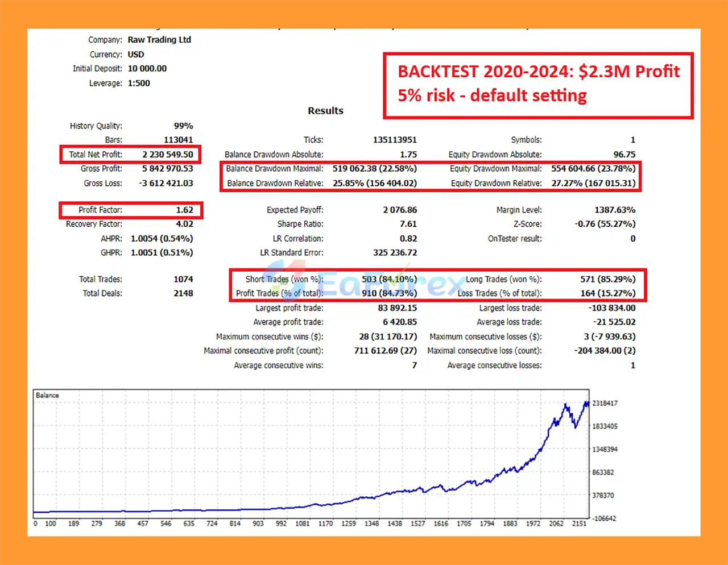Select the Loss Trades value 164 (15.27%)

[607, 293]
